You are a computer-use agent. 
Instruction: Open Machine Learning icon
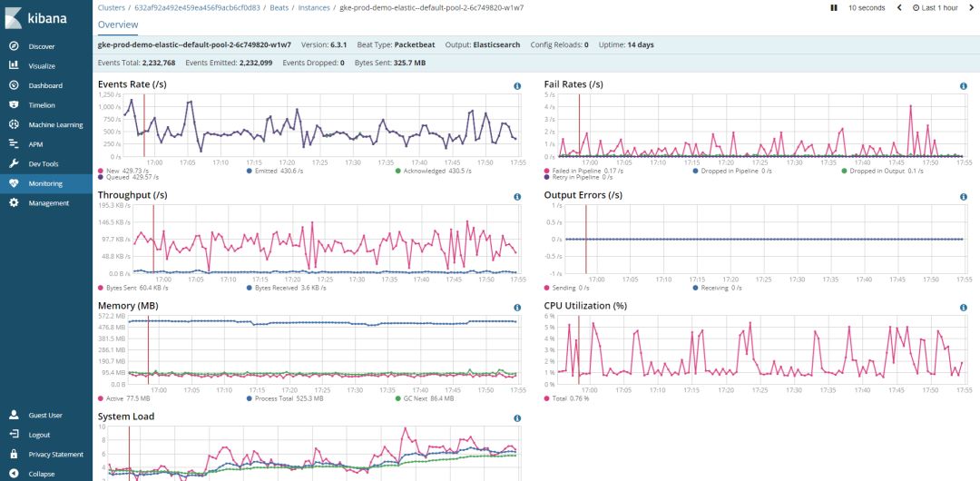[x=14, y=124]
